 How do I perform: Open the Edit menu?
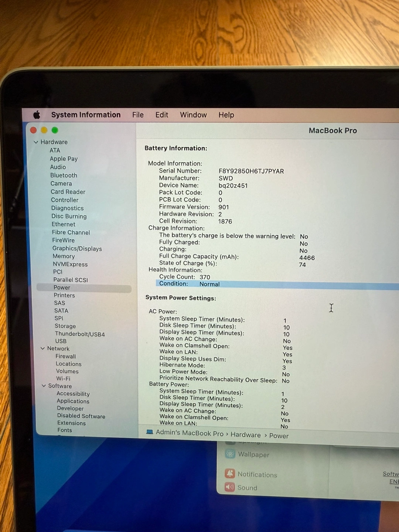pos(162,115)
